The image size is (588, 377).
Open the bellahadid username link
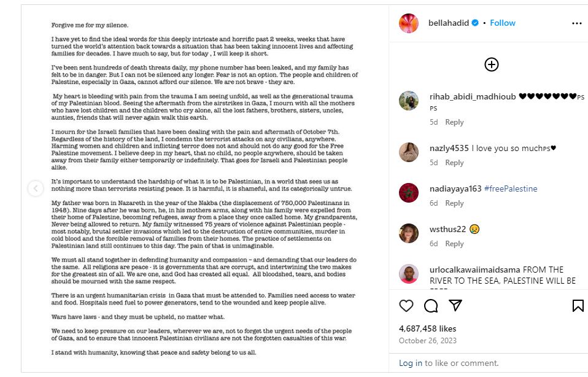[449, 23]
